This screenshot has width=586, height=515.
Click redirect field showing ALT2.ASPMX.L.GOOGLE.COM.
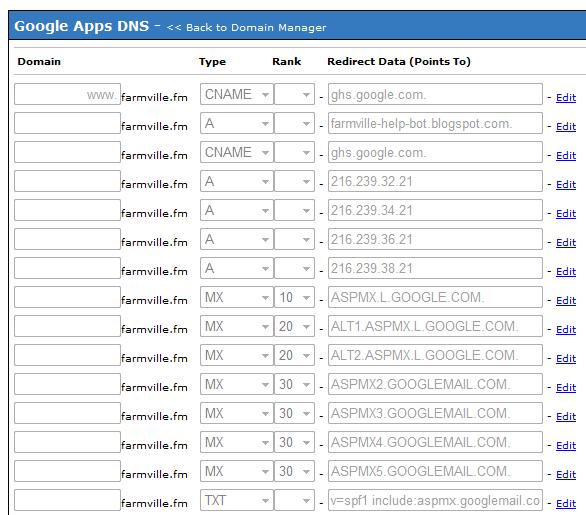(x=435, y=355)
